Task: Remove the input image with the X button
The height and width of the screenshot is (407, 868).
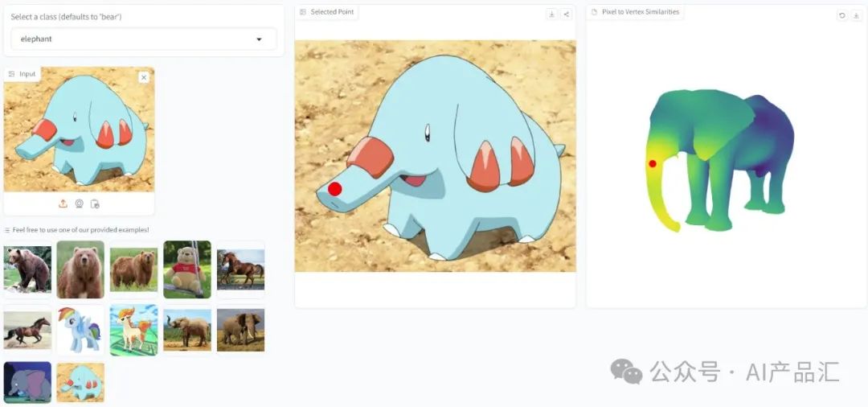Action: click(x=144, y=77)
